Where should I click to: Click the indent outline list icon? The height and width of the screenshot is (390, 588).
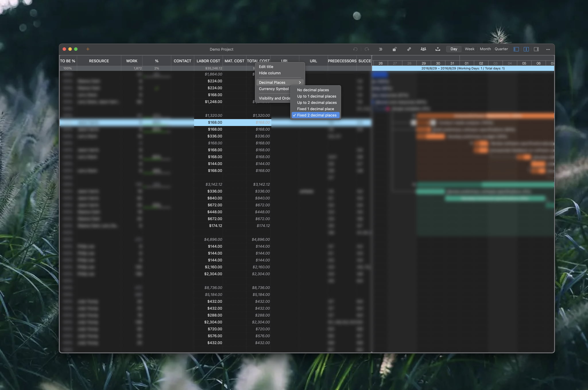380,49
